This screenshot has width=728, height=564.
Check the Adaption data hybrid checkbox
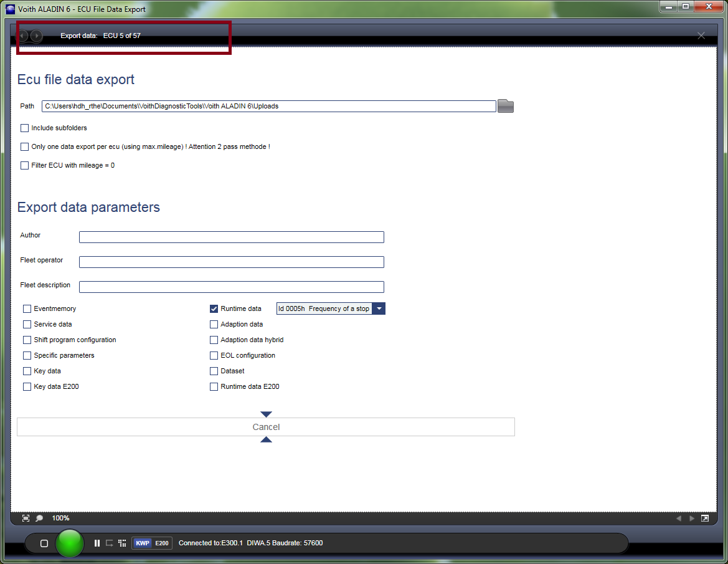click(214, 340)
